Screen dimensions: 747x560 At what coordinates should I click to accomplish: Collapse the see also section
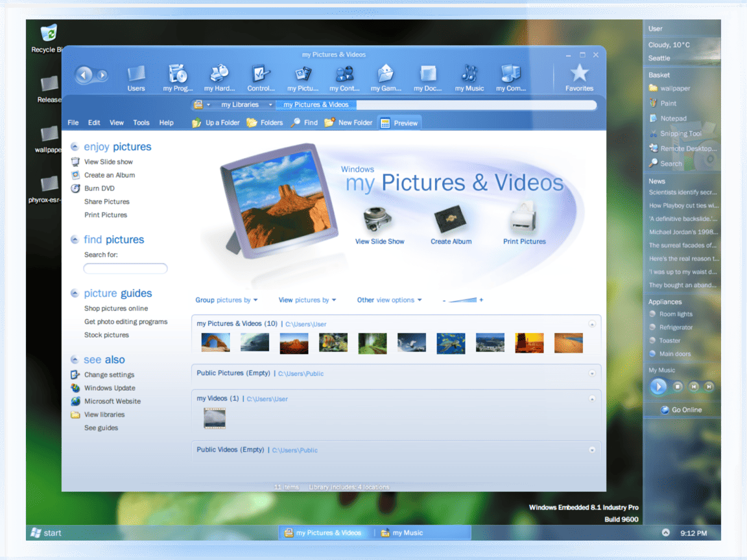click(75, 360)
